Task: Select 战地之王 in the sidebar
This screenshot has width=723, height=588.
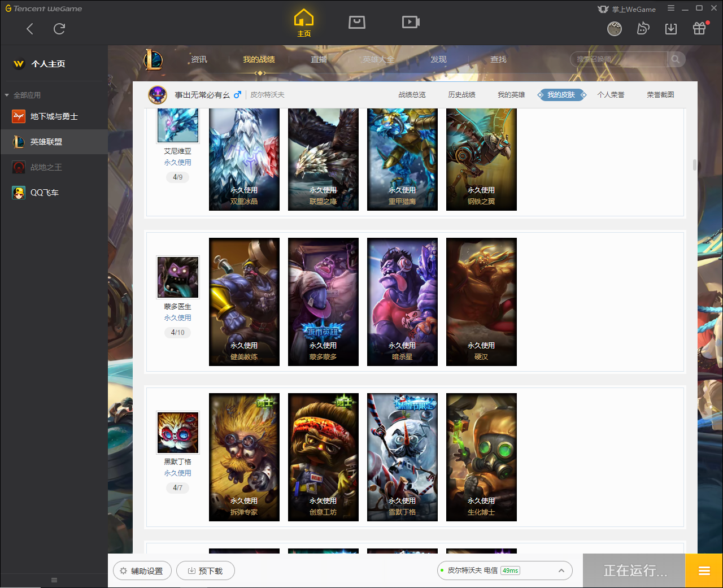Action: coord(54,167)
